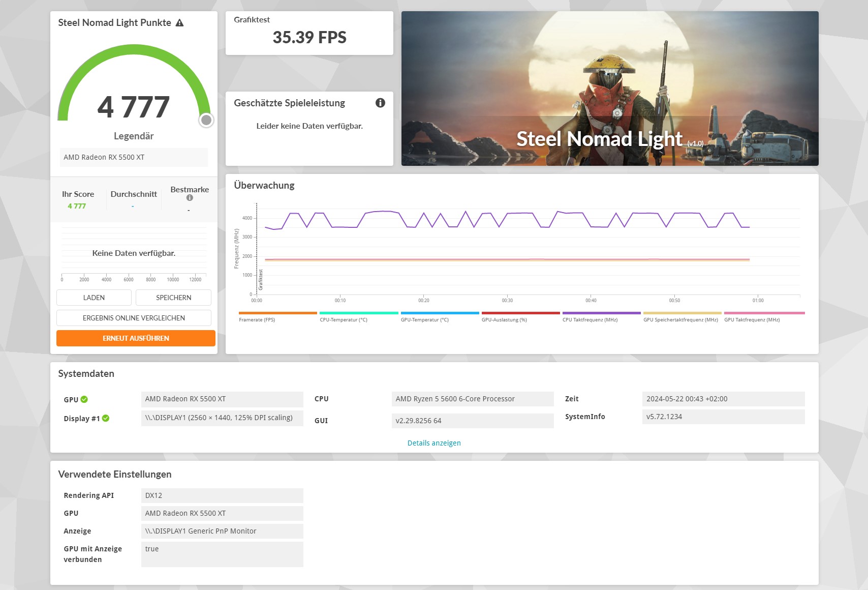The width and height of the screenshot is (868, 590).
Task: Toggle the GPU-Temperatur (°C) legend series
Action: 440,316
